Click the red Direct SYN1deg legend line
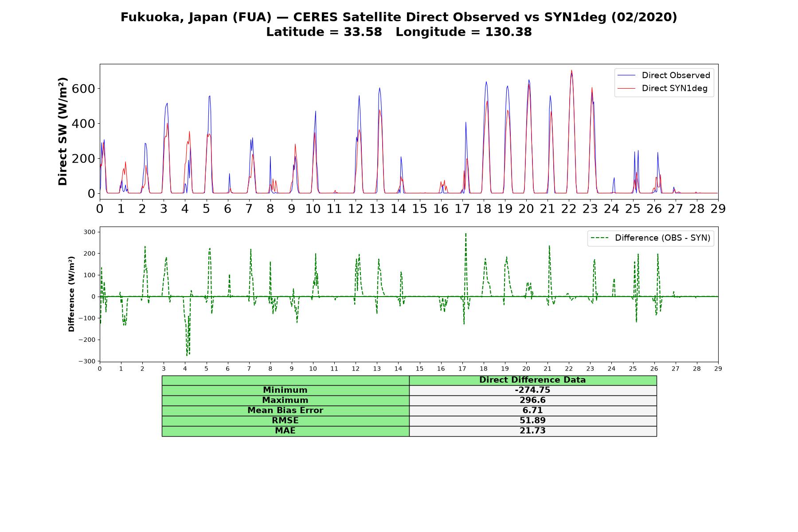 (x=626, y=88)
